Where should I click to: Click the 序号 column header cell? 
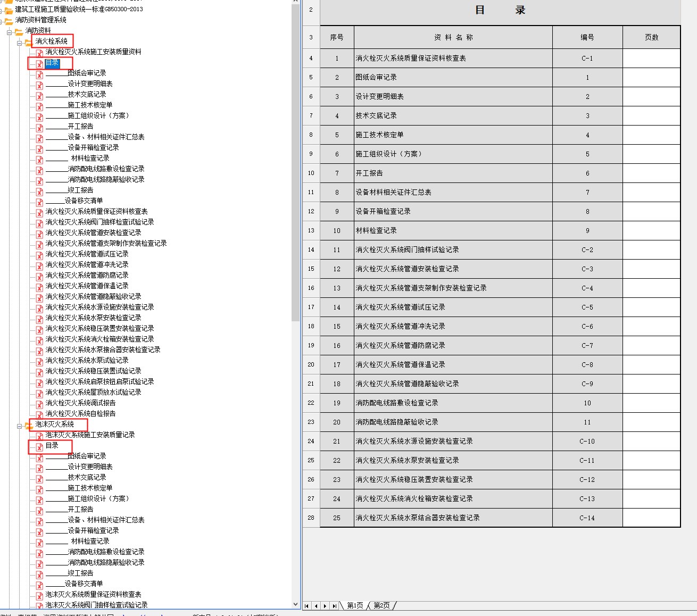(337, 37)
